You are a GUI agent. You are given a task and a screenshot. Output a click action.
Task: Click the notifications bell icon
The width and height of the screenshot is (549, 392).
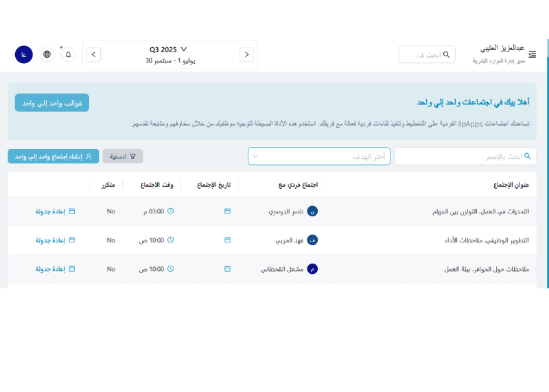[68, 54]
